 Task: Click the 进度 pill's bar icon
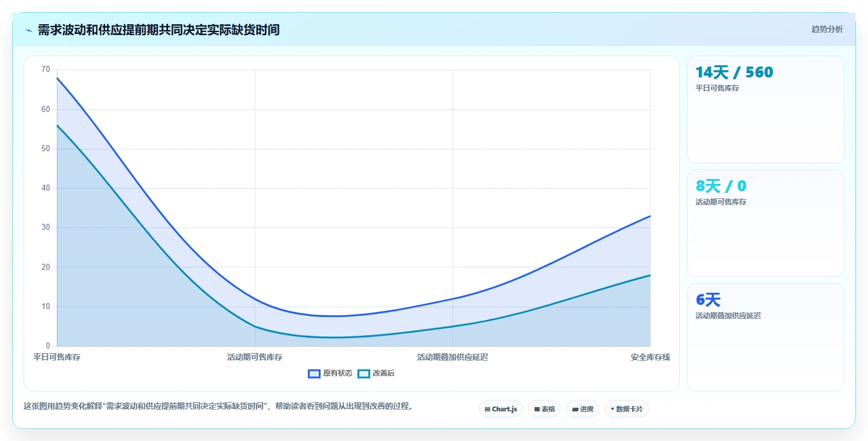coord(575,410)
